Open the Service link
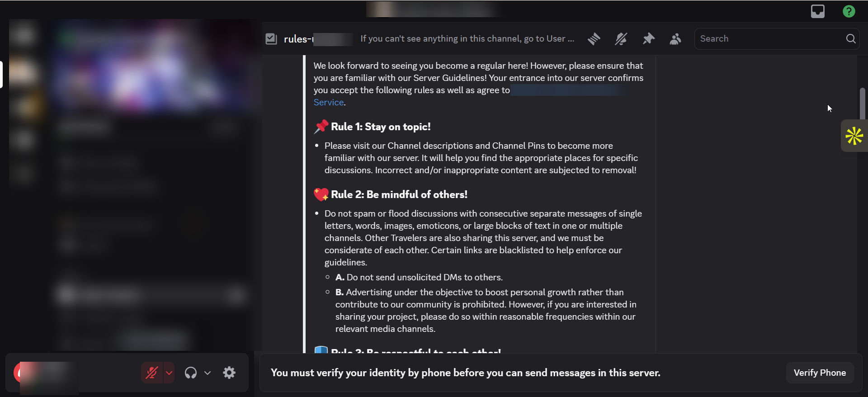Screen dimensions: 868x397 (329, 103)
